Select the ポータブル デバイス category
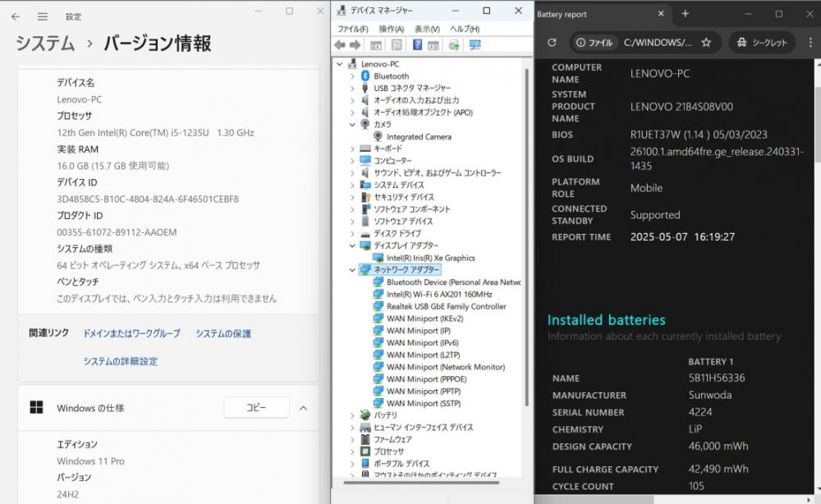 click(401, 464)
